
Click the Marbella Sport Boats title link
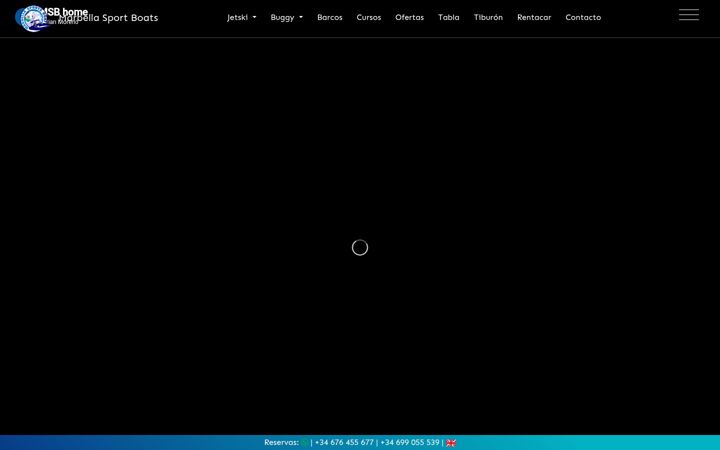pos(109,18)
